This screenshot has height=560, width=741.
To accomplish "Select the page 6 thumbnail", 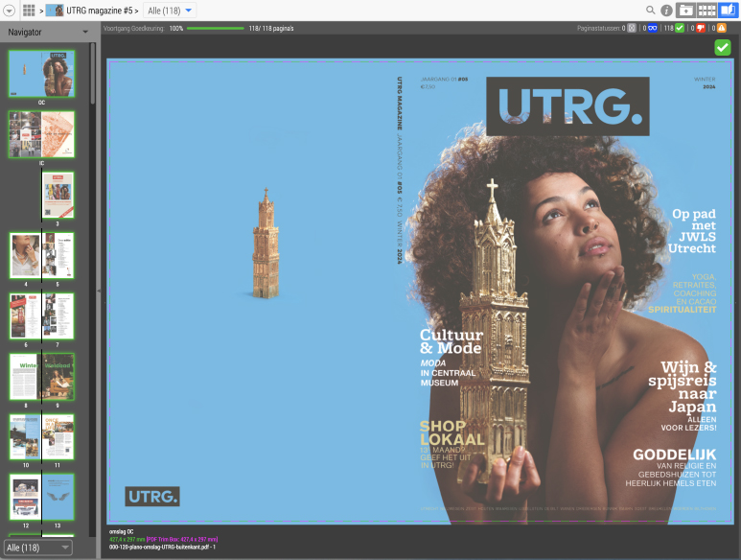I will point(26,315).
